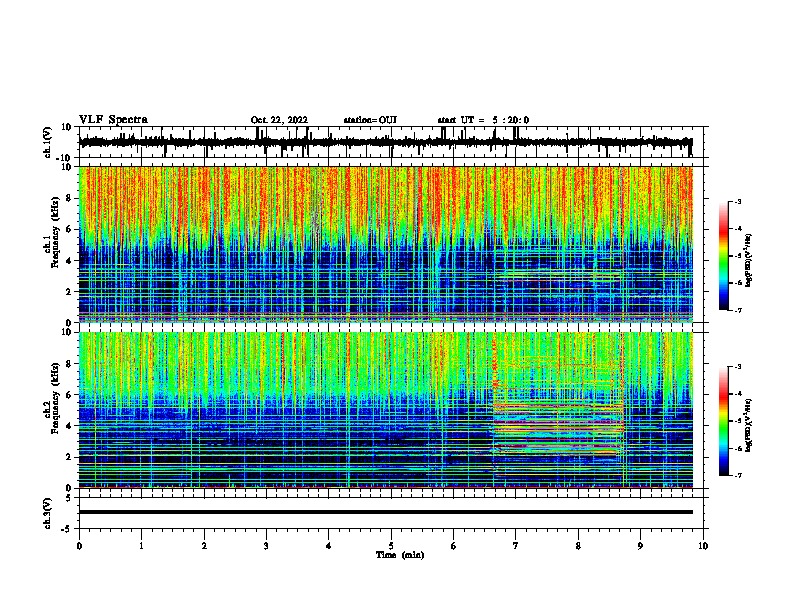Click the "8" kHz tick of ch.1 spectrogram

pyautogui.click(x=69, y=198)
